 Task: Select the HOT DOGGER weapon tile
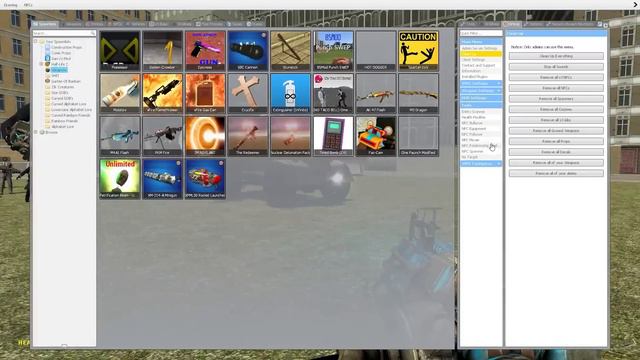(376, 51)
